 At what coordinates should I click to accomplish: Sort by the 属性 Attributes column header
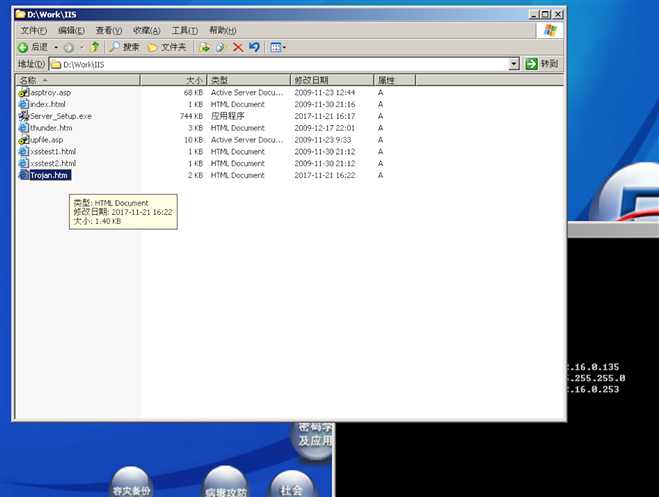point(394,80)
